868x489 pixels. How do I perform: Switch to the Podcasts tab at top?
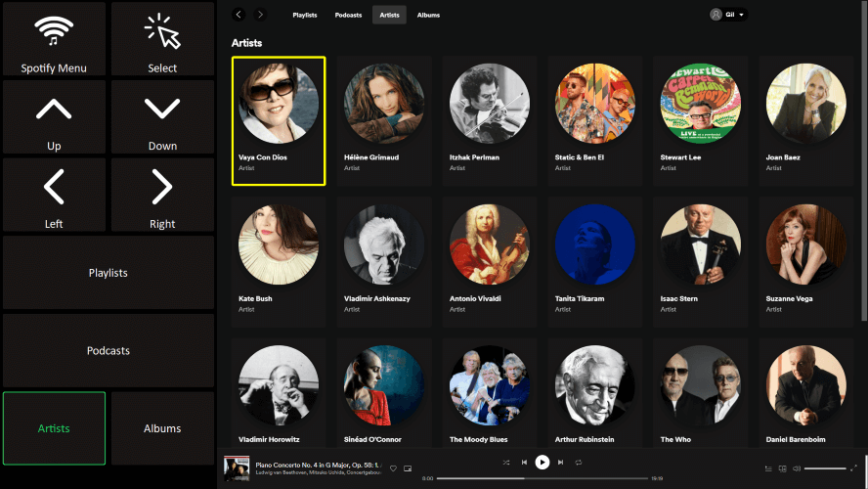pos(348,16)
